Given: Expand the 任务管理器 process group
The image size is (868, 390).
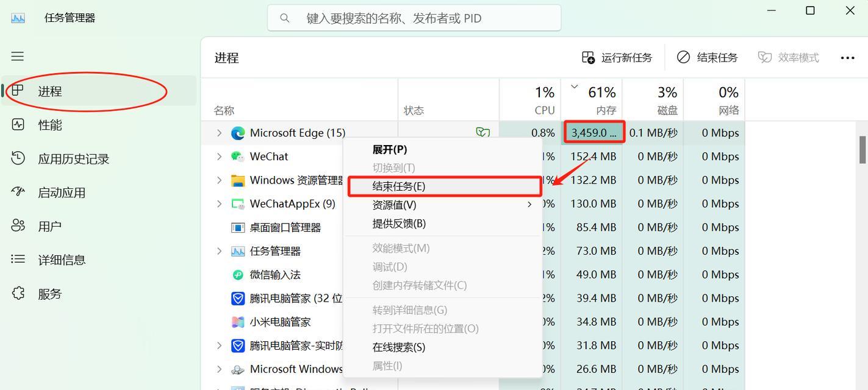Looking at the screenshot, I should [x=219, y=251].
